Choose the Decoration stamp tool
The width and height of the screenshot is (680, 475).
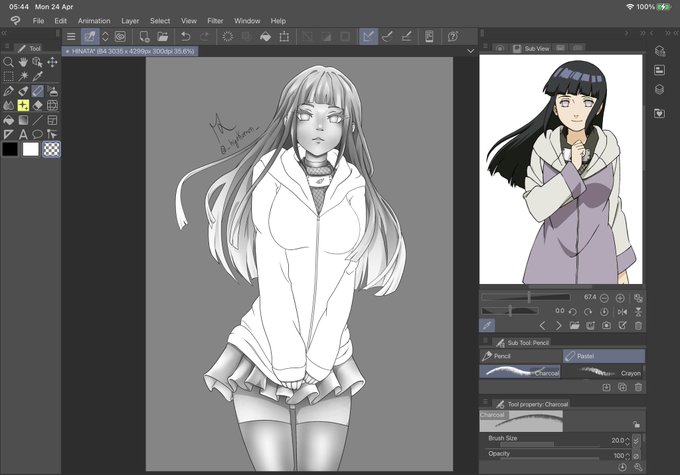click(52, 91)
